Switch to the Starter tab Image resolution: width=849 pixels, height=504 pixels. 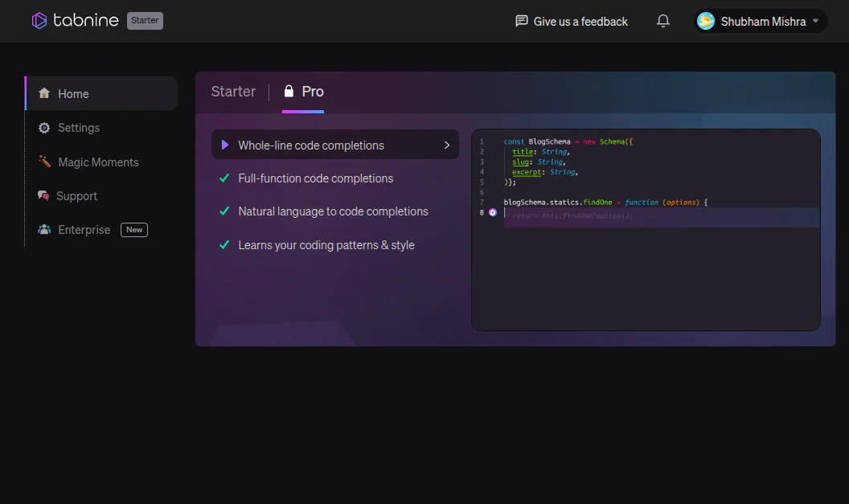[233, 92]
